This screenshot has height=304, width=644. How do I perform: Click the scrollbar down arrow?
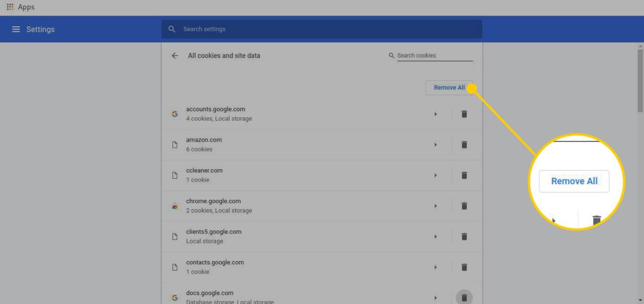click(641, 300)
